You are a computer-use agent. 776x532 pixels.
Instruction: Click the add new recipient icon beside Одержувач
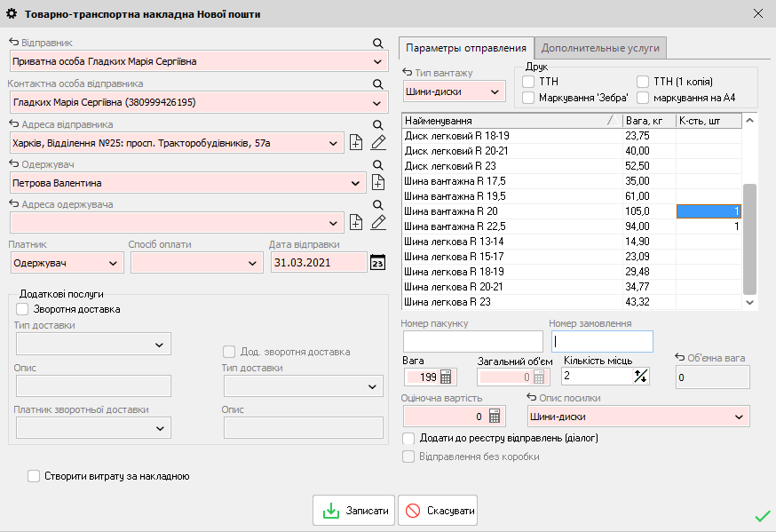(x=377, y=183)
